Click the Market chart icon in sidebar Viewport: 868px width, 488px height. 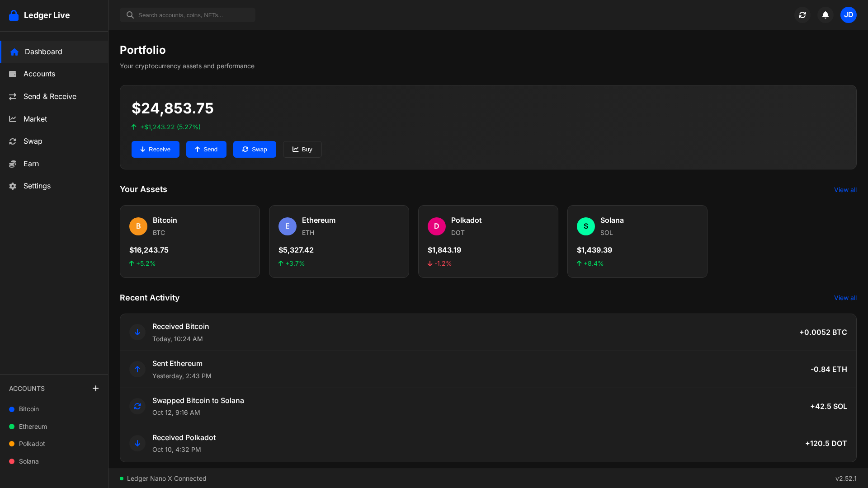13,119
